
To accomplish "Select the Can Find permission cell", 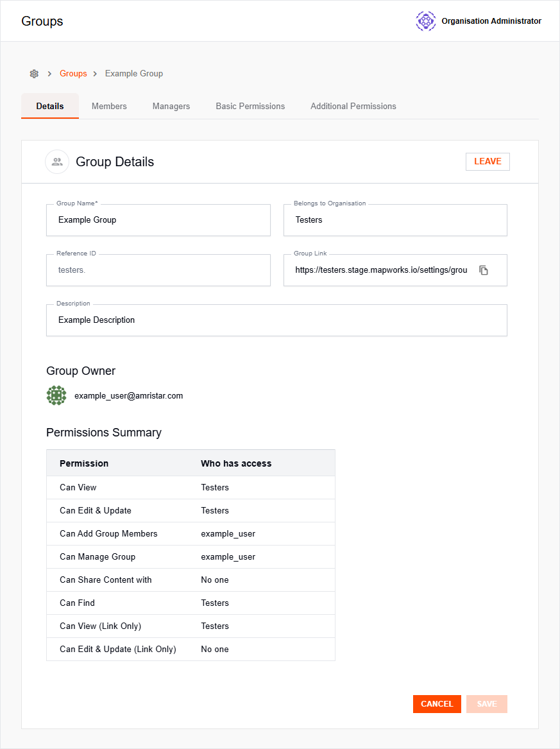I will 78,603.
